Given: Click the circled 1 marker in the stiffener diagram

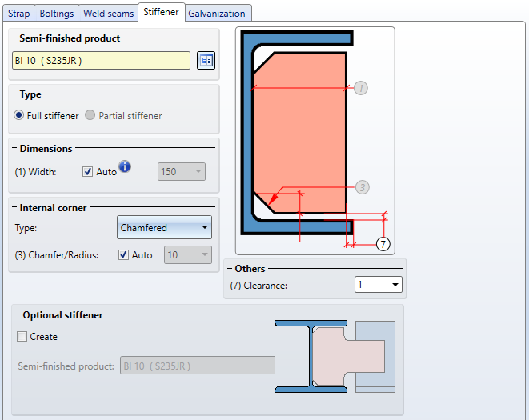Looking at the screenshot, I should (361, 88).
